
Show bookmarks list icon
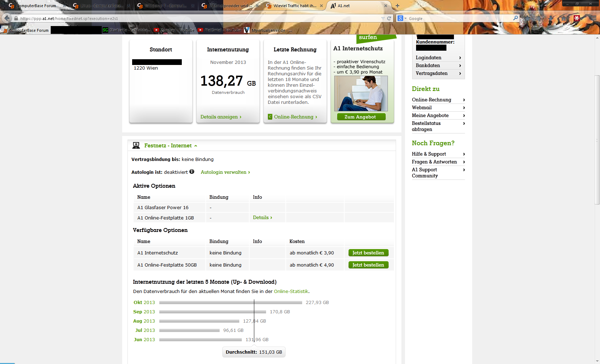pyautogui.click(x=539, y=18)
